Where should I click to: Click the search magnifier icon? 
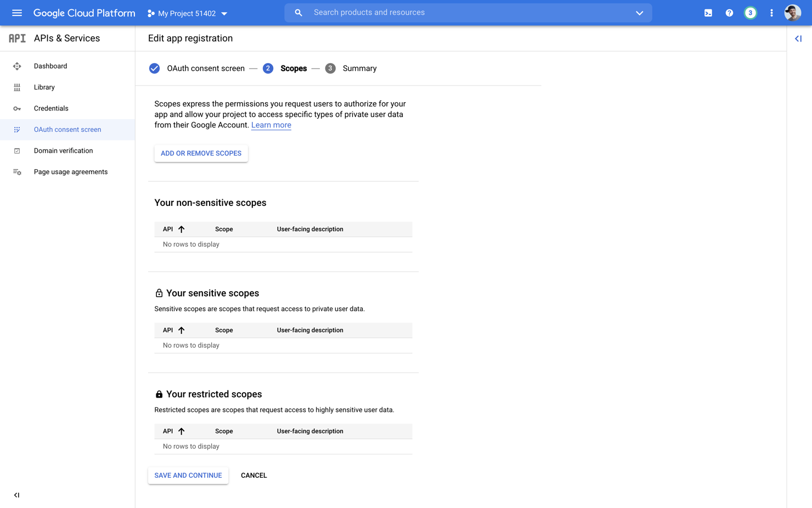(298, 12)
